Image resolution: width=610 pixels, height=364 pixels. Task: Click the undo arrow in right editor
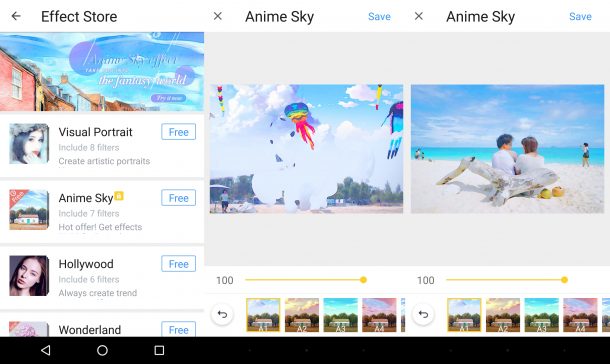pos(423,314)
